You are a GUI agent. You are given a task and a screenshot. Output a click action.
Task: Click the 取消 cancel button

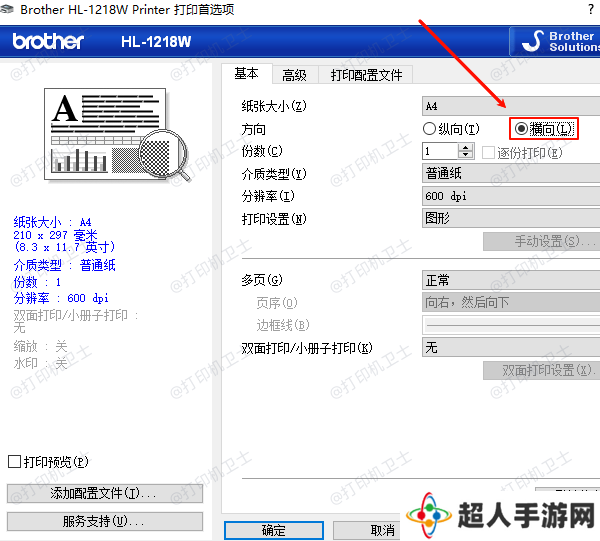(367, 530)
